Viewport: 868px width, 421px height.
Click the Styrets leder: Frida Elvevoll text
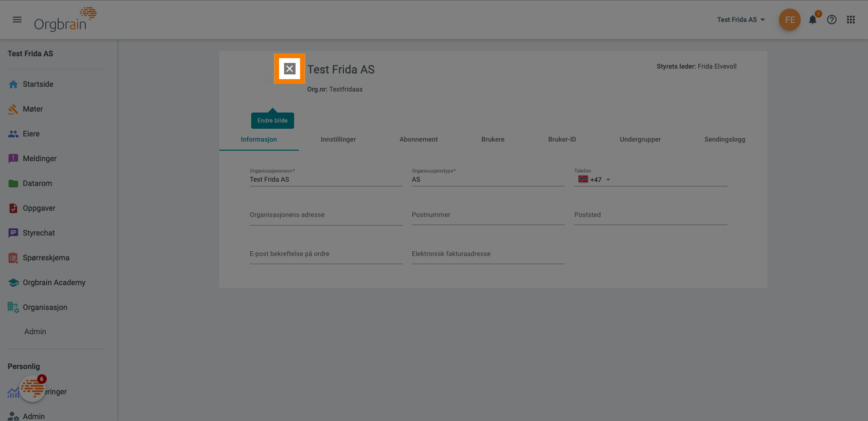click(696, 66)
